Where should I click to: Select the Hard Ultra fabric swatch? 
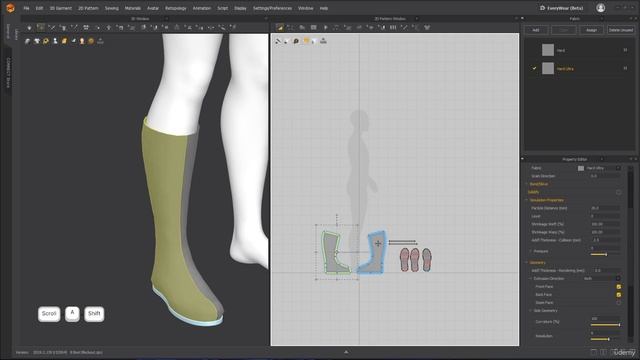[x=548, y=69]
